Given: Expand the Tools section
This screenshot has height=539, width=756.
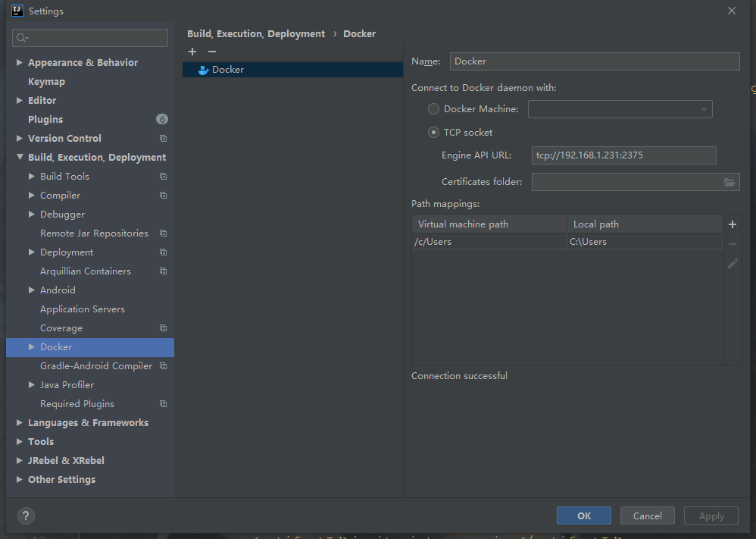Looking at the screenshot, I should (19, 441).
